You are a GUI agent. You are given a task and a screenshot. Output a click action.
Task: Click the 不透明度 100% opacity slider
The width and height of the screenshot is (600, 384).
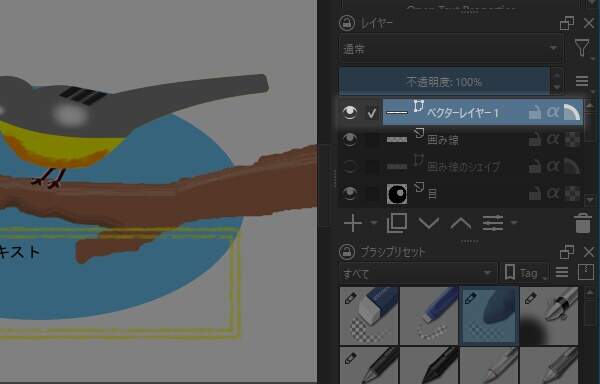click(x=444, y=82)
